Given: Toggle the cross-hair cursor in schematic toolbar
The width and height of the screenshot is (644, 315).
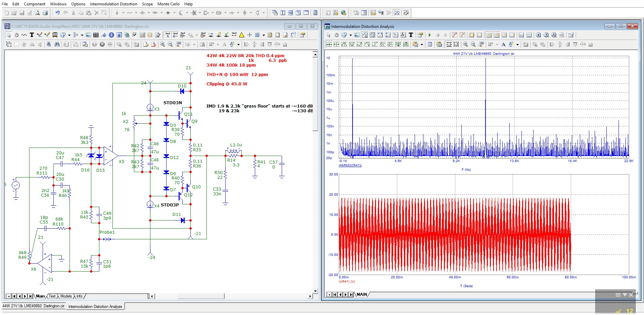Looking at the screenshot, I should (249, 35).
